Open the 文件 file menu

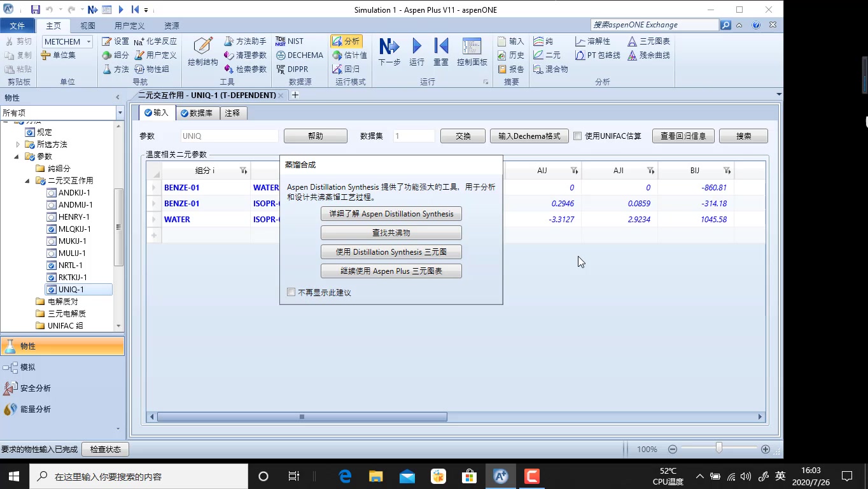click(x=17, y=25)
